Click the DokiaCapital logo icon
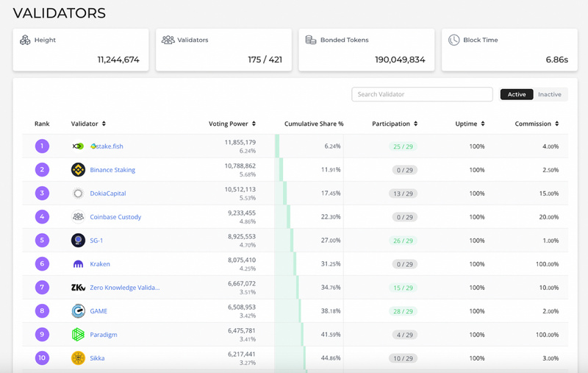 (x=78, y=193)
